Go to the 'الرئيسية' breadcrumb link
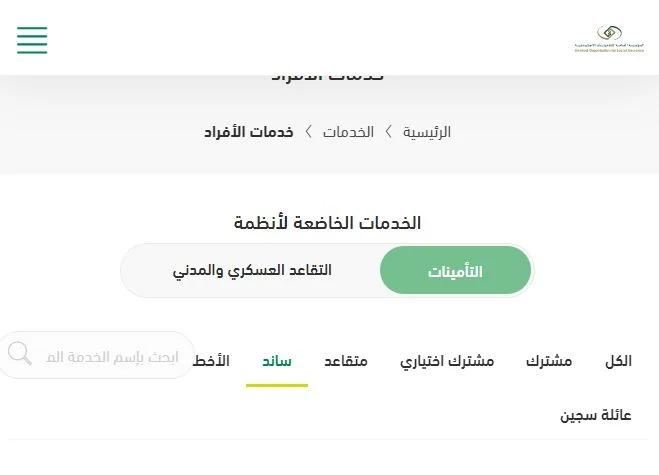659x475 pixels. 427,132
